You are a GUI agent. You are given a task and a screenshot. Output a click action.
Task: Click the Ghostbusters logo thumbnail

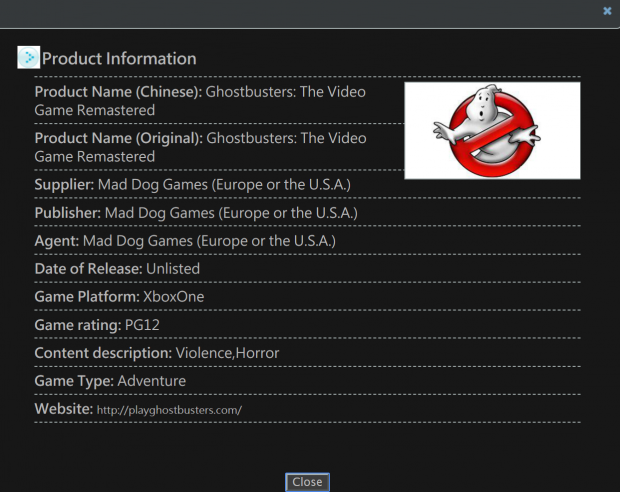492,131
